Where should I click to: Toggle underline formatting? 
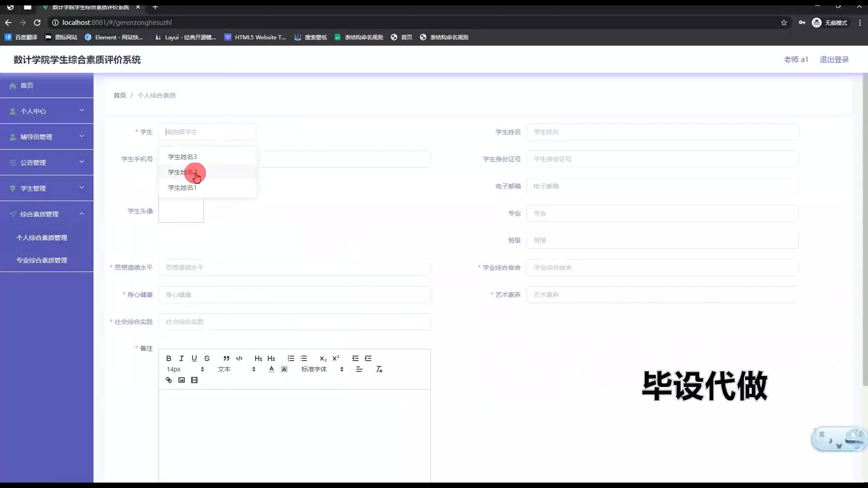(194, 358)
